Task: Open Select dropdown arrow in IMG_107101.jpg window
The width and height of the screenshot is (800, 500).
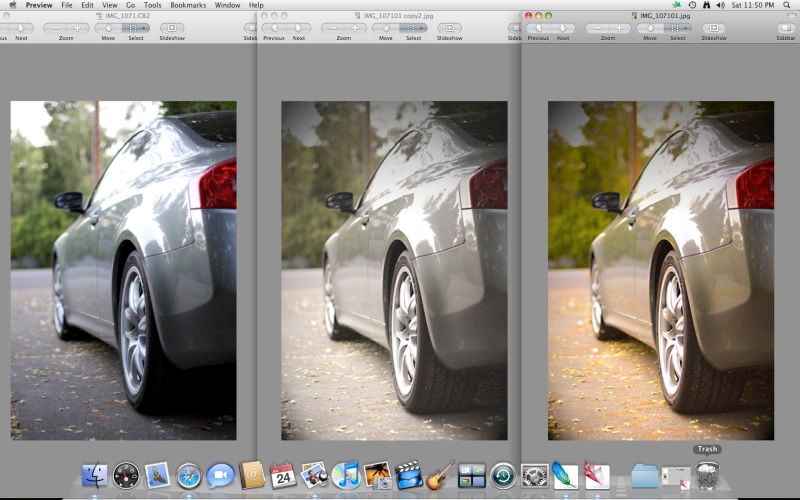Action: [688, 28]
